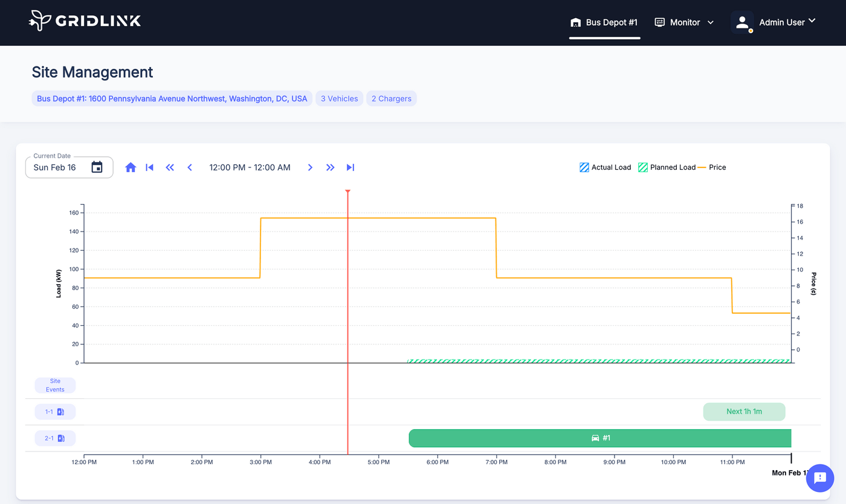
Task: Click the double-right fast forward arrows
Action: pos(330,167)
